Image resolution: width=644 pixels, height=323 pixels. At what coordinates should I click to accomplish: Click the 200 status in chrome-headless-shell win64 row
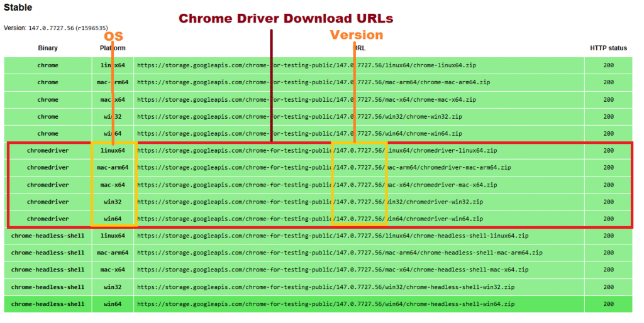click(x=608, y=304)
